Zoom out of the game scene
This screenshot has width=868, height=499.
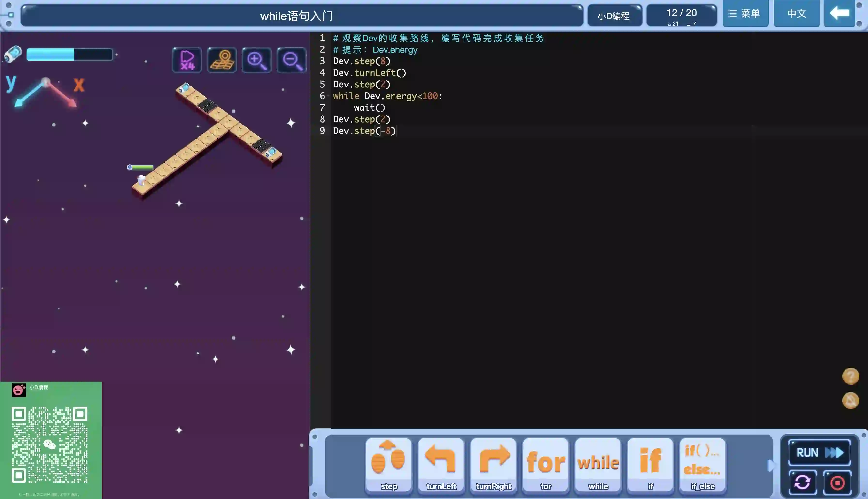tap(292, 60)
